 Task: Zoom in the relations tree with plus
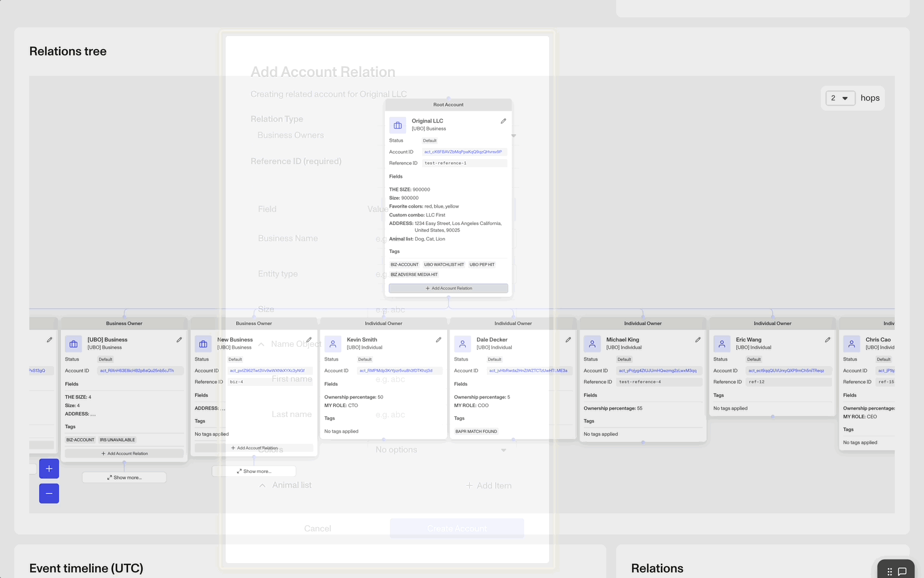pyautogui.click(x=49, y=469)
